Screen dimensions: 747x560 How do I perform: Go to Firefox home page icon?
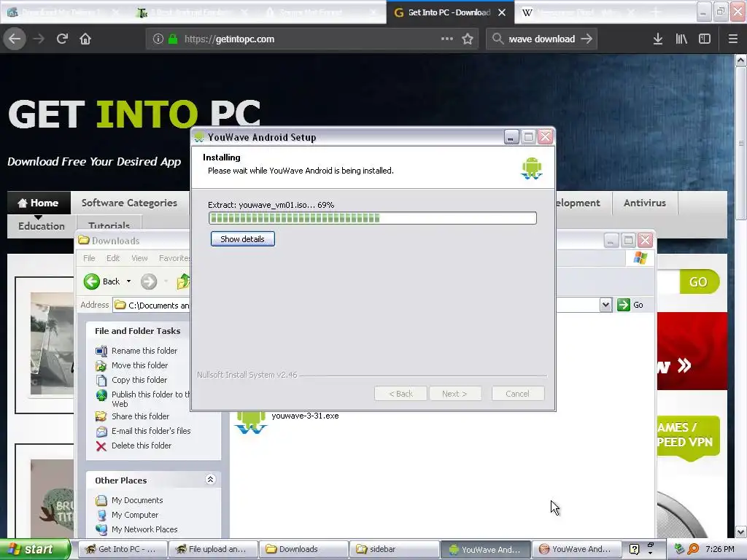click(x=85, y=39)
